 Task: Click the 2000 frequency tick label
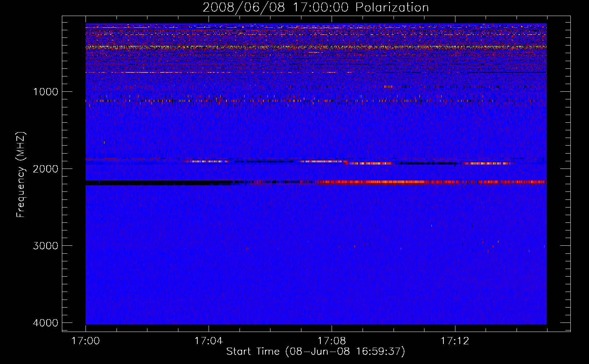46,169
